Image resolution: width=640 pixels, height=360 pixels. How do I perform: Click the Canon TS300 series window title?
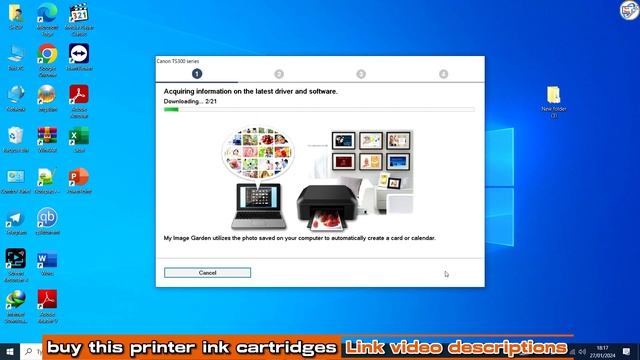178,61
